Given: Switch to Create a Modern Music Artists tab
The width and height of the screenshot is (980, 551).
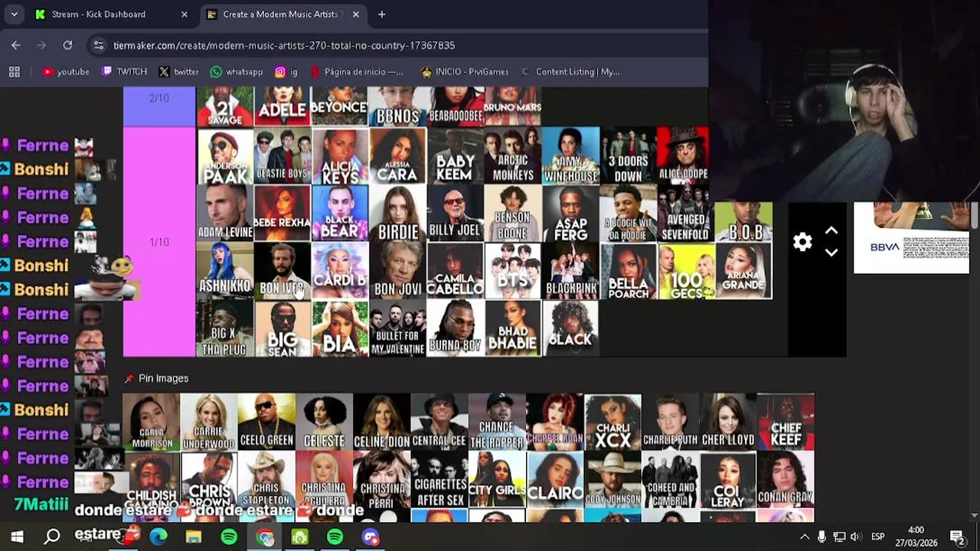Looking at the screenshot, I should tap(280, 15).
